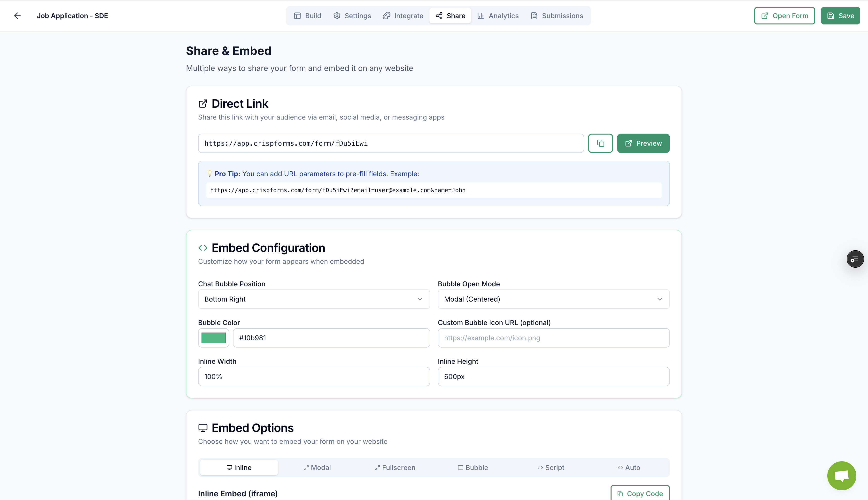Go to the Integrate tab
The height and width of the screenshot is (500, 868).
tap(403, 16)
